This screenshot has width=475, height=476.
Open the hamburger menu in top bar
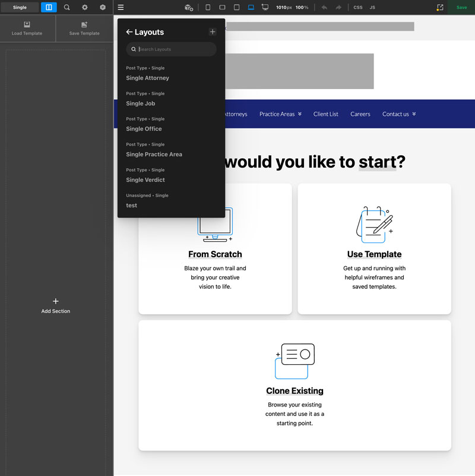[121, 8]
